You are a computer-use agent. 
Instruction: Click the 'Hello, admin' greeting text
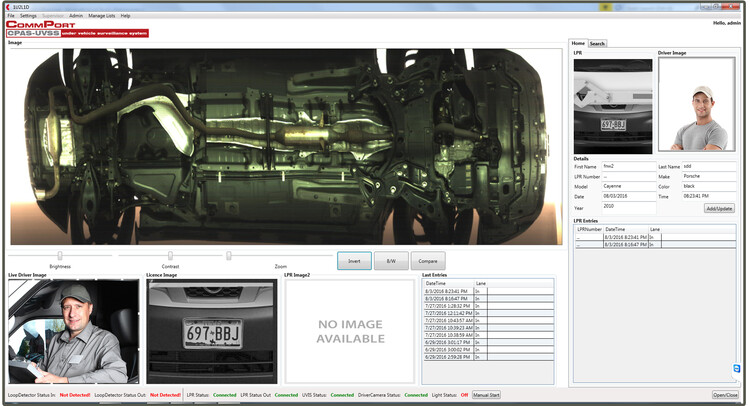pyautogui.click(x=727, y=23)
